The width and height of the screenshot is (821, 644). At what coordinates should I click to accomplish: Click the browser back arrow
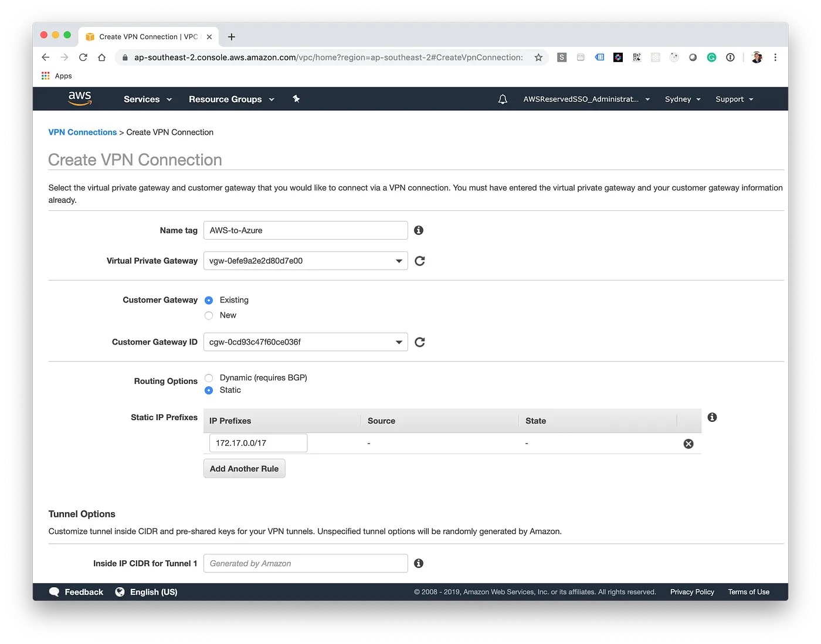(46, 57)
